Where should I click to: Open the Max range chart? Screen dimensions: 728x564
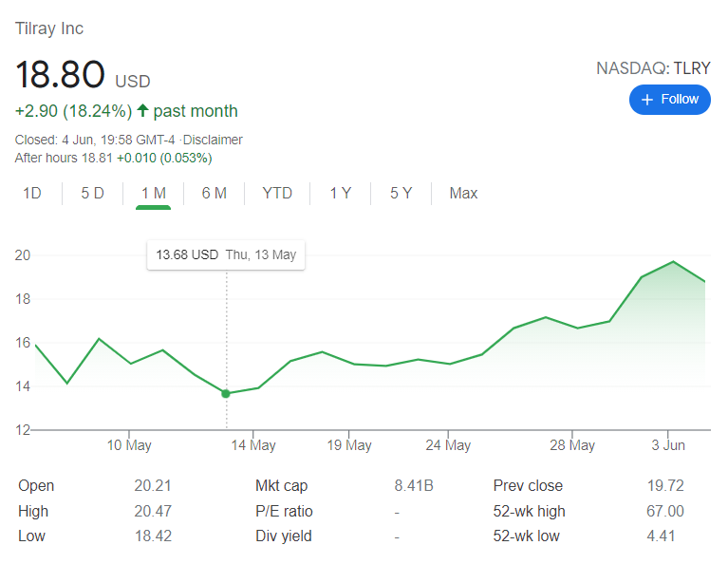(463, 193)
